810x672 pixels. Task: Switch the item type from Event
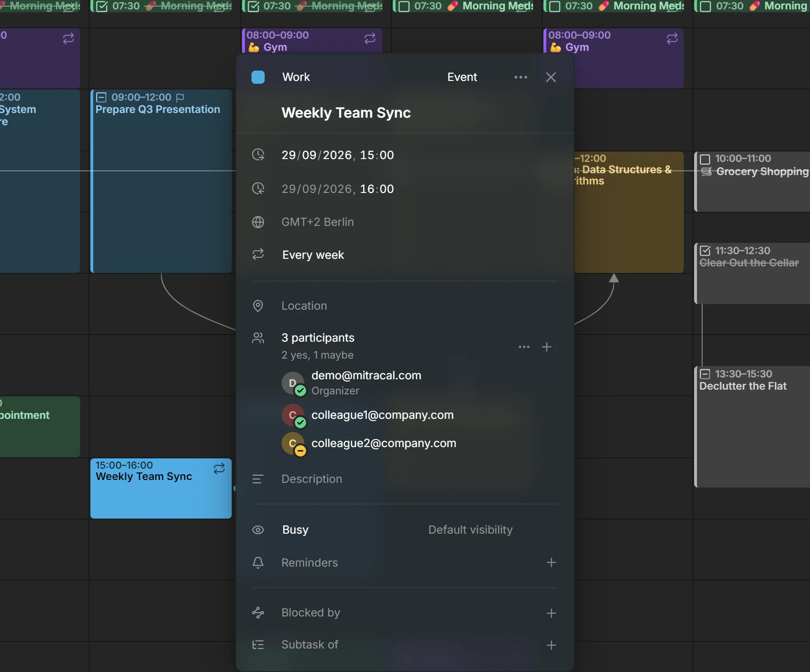click(x=462, y=77)
